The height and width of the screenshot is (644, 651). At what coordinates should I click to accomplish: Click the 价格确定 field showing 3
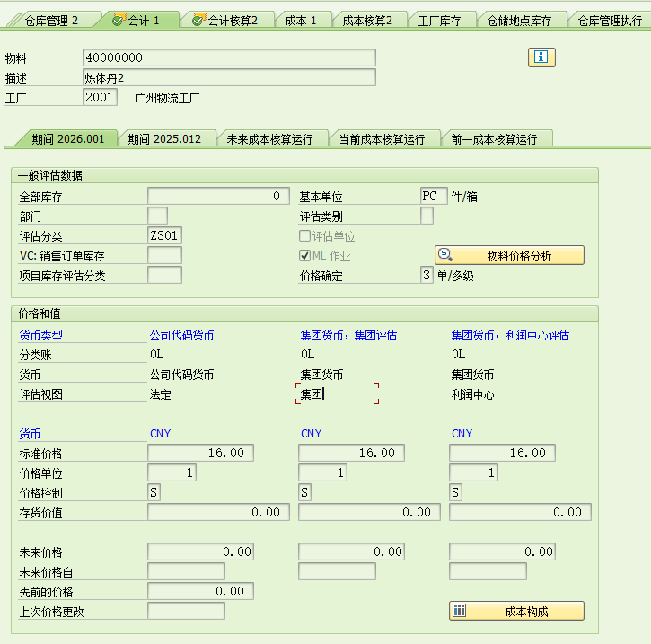tap(427, 276)
